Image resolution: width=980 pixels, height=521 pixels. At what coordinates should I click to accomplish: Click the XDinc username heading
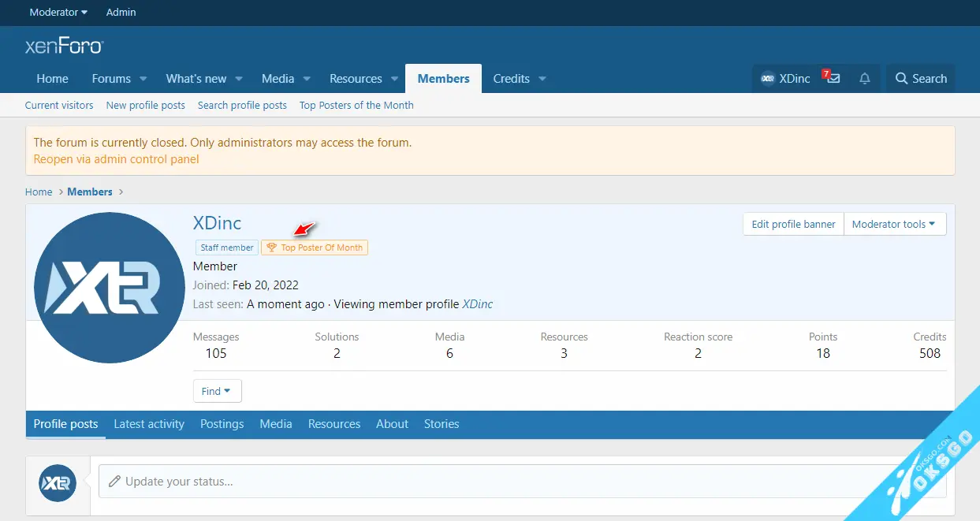[x=217, y=223]
